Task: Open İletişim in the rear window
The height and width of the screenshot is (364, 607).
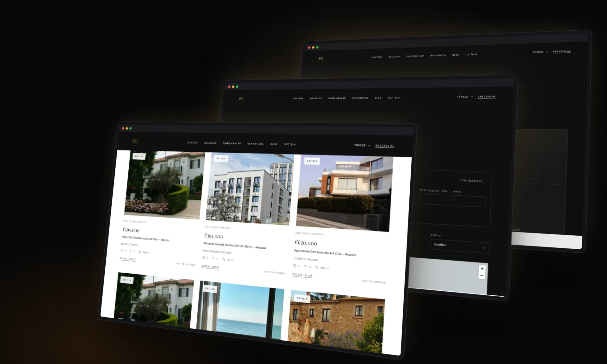Action: tap(471, 54)
